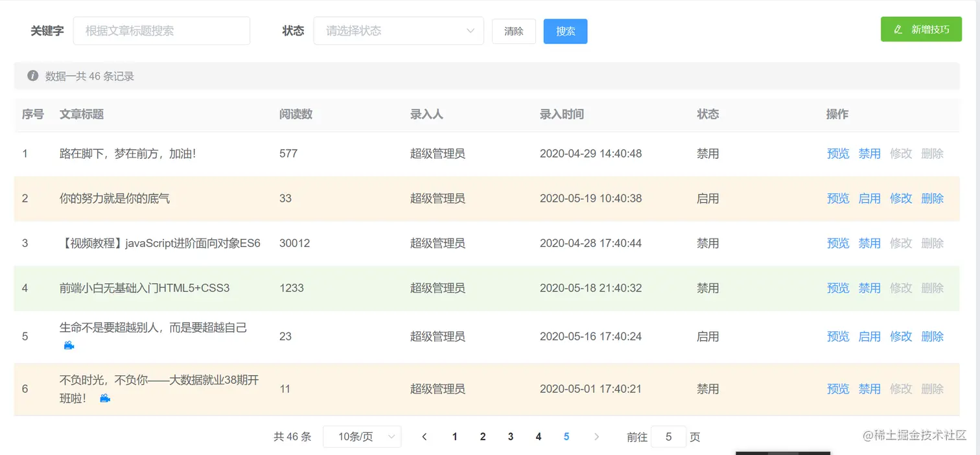Click the 共 46 条 total in pagination

click(x=292, y=437)
